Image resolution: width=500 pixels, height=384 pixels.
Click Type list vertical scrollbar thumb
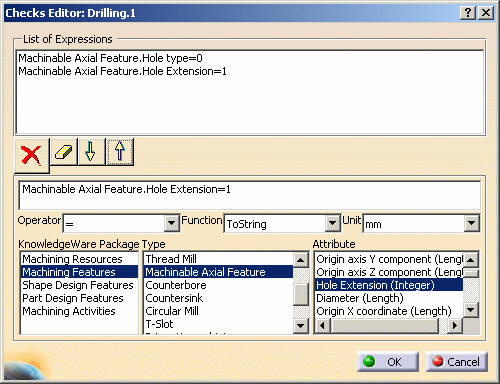pyautogui.click(x=301, y=294)
